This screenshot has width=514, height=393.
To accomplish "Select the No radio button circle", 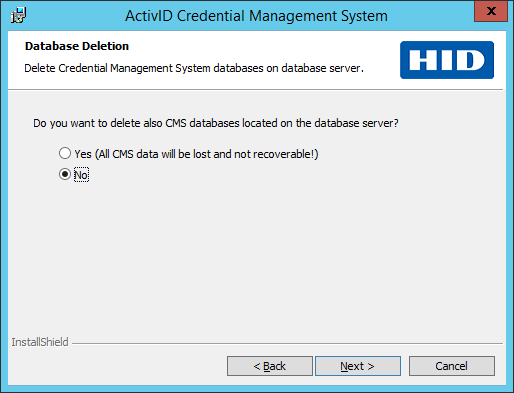I will pos(65,174).
